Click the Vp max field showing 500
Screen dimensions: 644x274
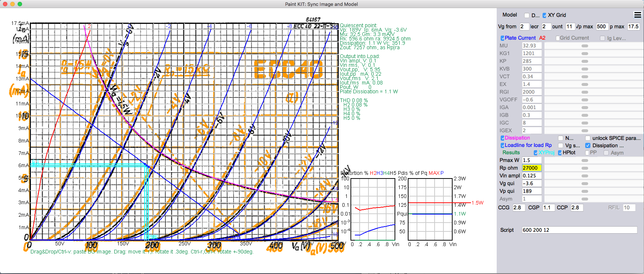(x=602, y=26)
